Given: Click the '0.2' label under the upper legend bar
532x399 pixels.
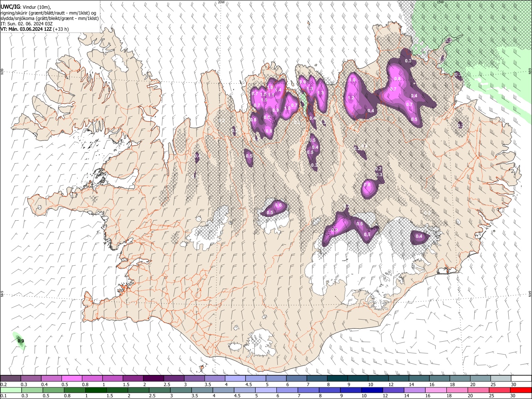Looking at the screenshot, I should click(4, 384).
